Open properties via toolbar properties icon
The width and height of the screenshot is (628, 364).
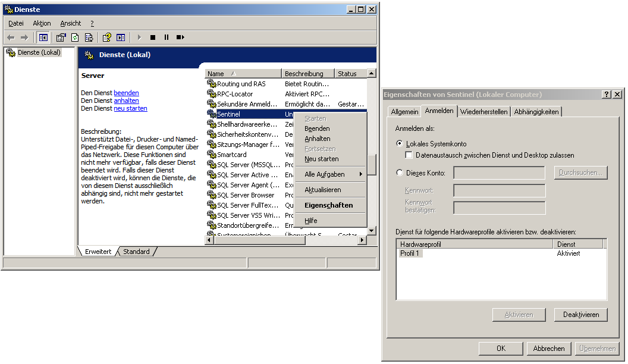61,37
